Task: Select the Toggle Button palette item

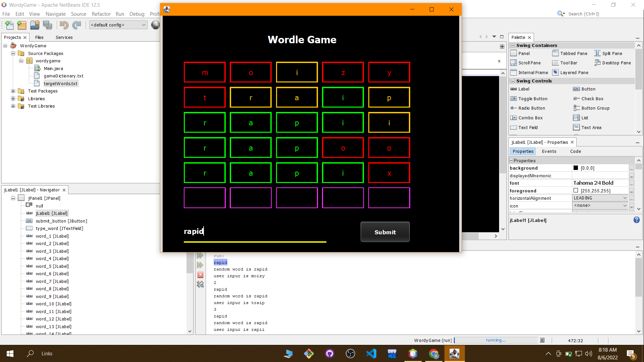Action: (532, 99)
